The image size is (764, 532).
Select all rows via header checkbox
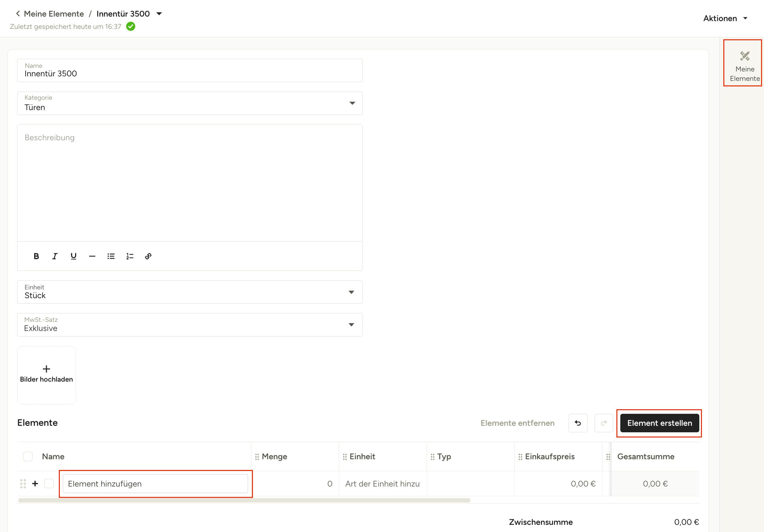(x=28, y=457)
